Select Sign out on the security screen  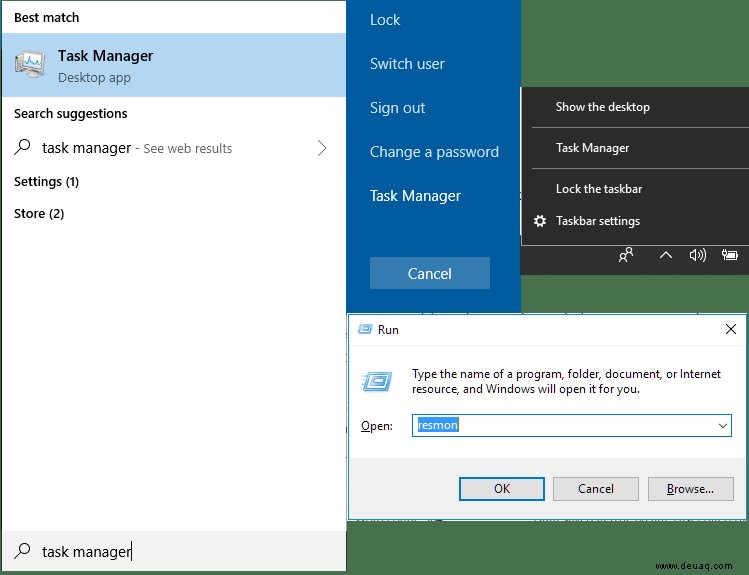click(x=397, y=108)
